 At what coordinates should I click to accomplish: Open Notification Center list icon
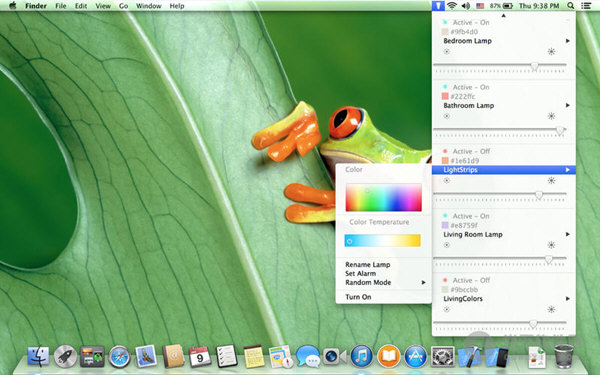(x=586, y=6)
